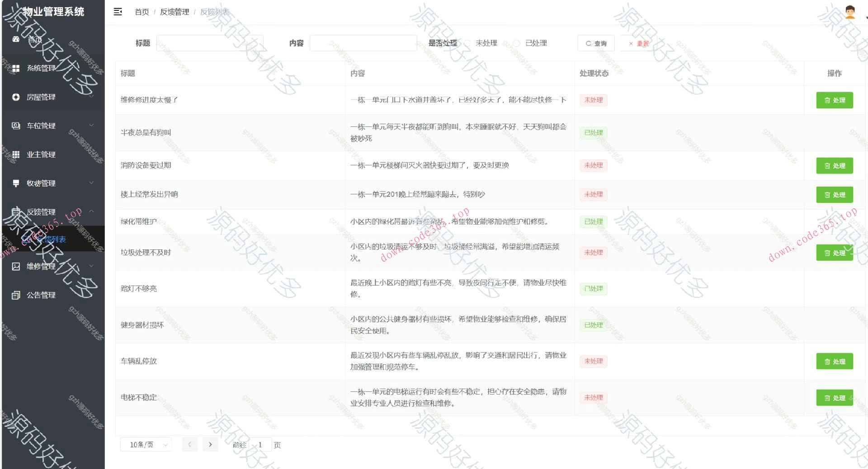
Task: Open 收费管理 using its sidebar icon
Action: pyautogui.click(x=16, y=183)
